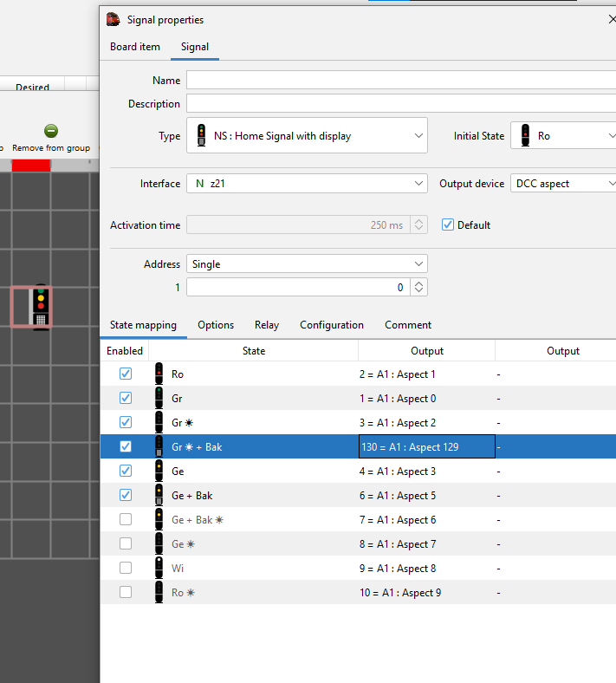The width and height of the screenshot is (616, 683).
Task: Switch to the Board item tab
Action: [x=135, y=47]
